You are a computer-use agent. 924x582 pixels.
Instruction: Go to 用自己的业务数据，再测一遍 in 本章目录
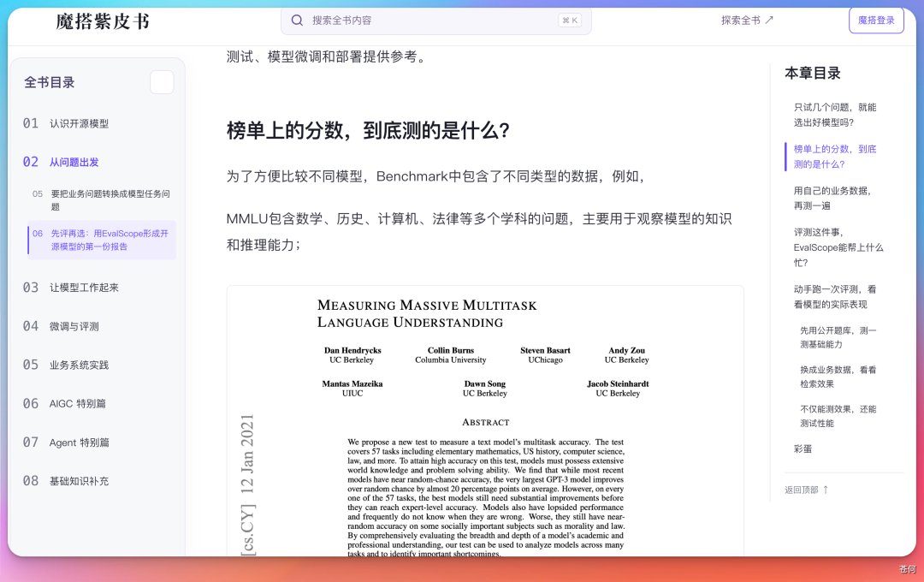832,198
